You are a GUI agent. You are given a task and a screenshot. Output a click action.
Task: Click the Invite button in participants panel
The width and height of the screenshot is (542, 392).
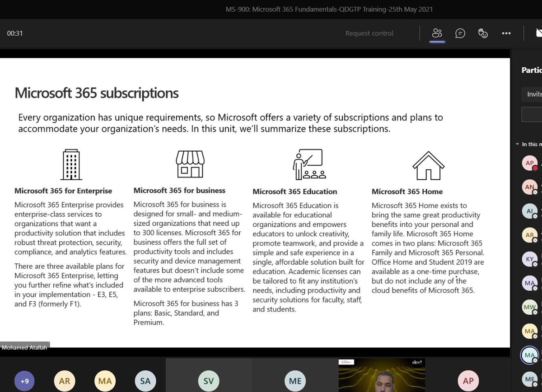point(532,94)
